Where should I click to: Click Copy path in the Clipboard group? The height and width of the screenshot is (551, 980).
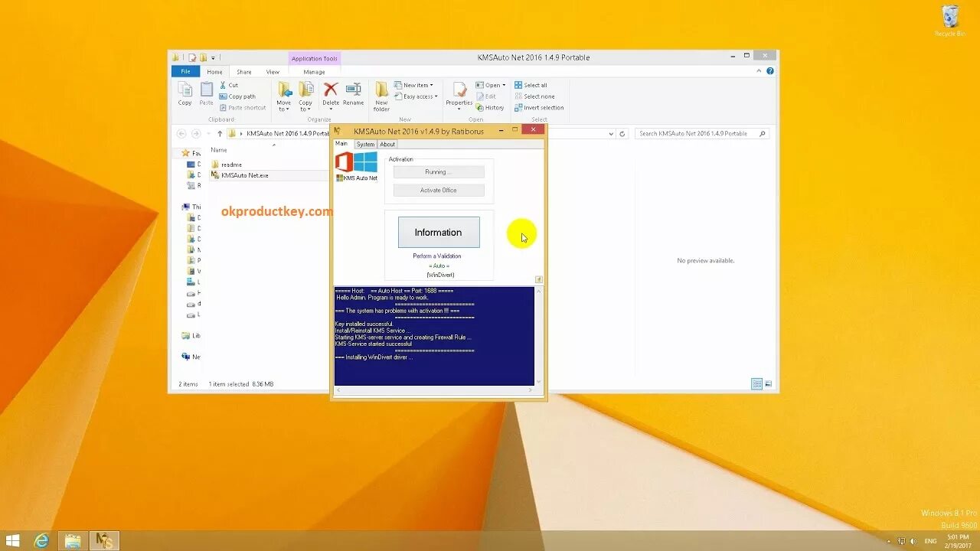pyautogui.click(x=237, y=96)
